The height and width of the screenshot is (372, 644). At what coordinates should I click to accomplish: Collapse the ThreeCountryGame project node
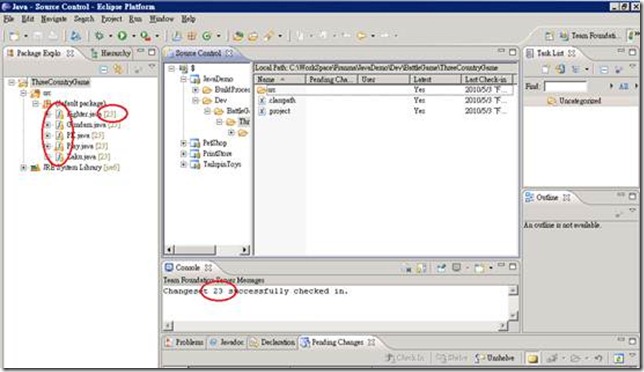[x=12, y=82]
